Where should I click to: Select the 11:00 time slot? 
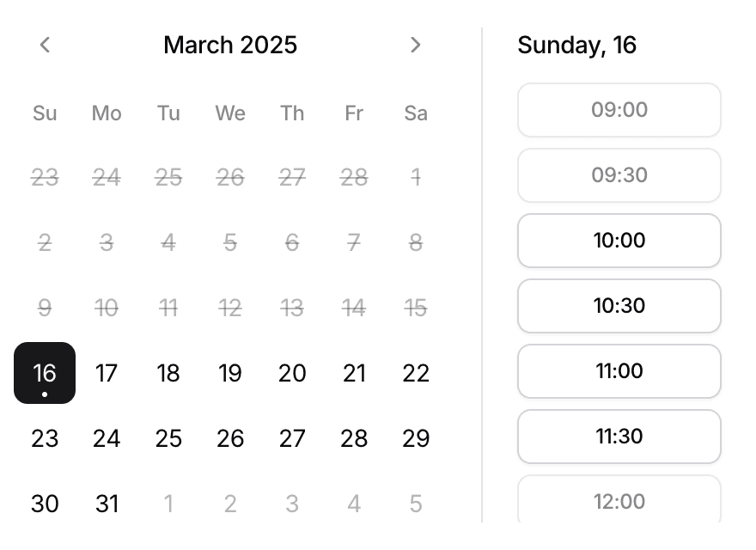click(x=619, y=371)
